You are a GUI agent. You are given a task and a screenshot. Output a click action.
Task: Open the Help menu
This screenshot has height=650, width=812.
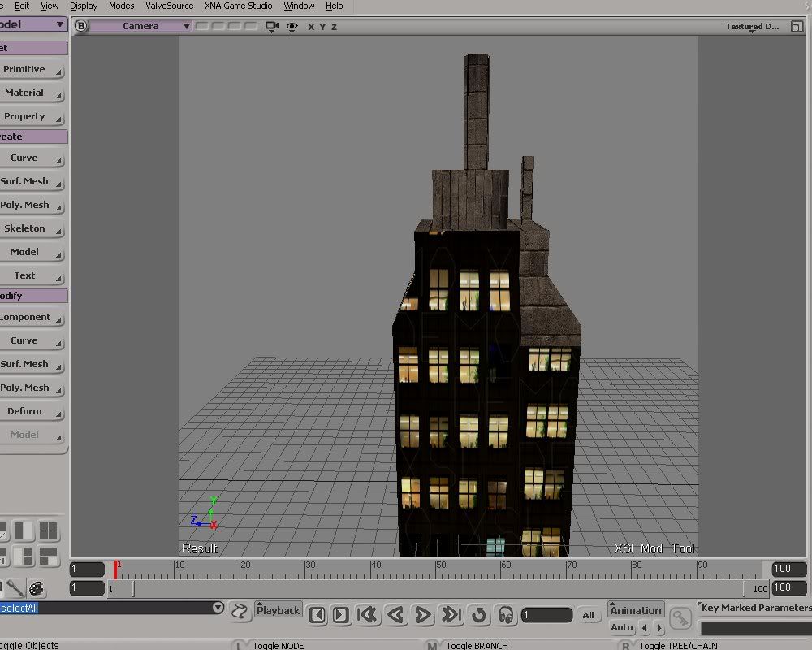pos(334,6)
